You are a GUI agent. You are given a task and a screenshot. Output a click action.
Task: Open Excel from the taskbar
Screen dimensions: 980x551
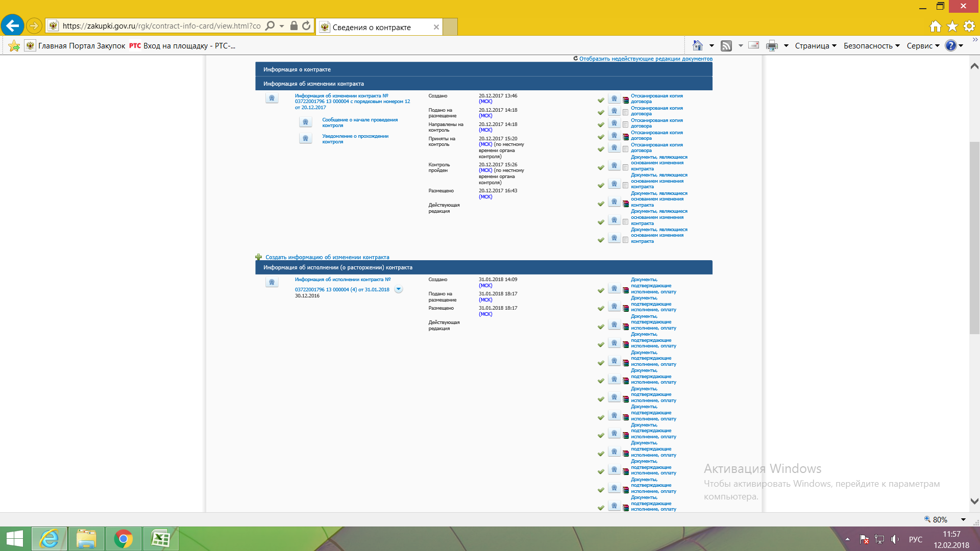point(161,539)
